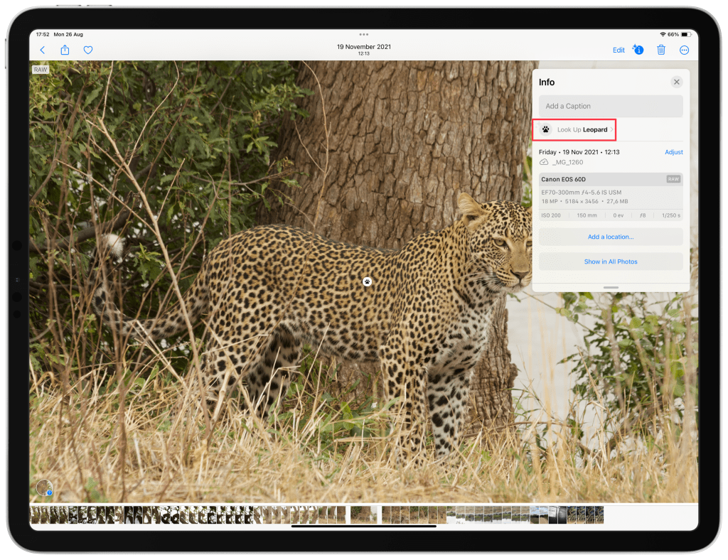Image resolution: width=728 pixels, height=560 pixels.
Task: Open Look Up Leopard result
Action: tap(582, 130)
